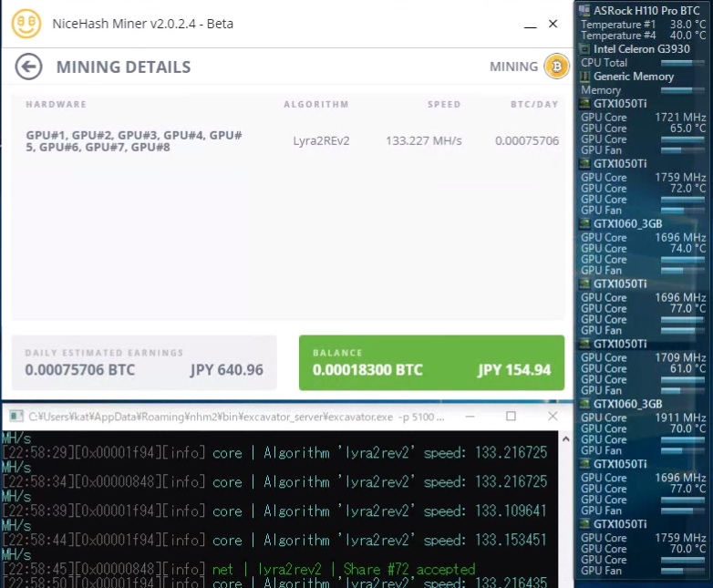Image resolution: width=713 pixels, height=588 pixels.
Task: Click the 133.227 MH/s speed value
Action: tap(424, 141)
